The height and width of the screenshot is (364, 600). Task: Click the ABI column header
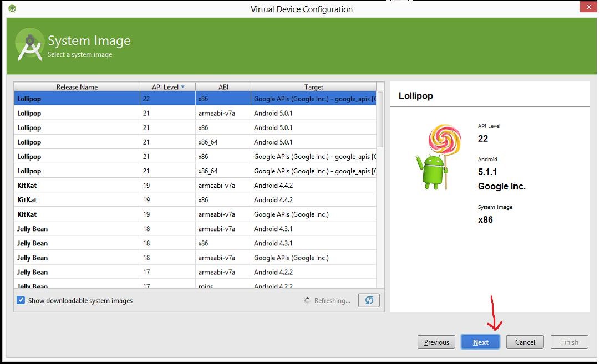coord(223,87)
